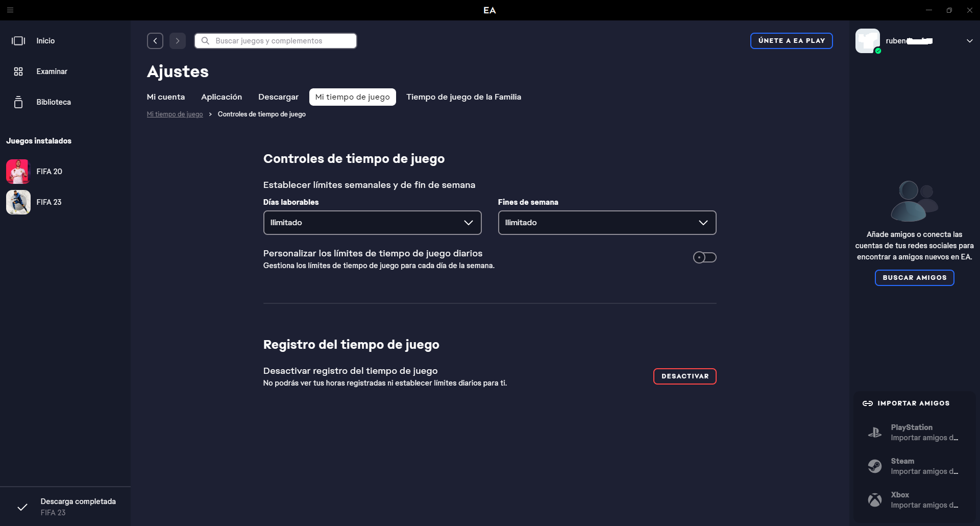Click the ÚNETE A EA PLAY button

tap(792, 41)
